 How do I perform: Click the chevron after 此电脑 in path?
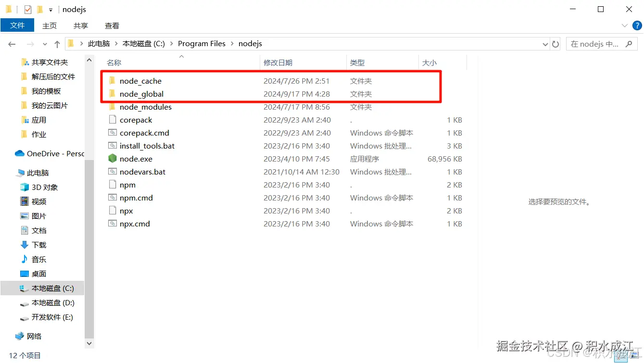click(116, 44)
